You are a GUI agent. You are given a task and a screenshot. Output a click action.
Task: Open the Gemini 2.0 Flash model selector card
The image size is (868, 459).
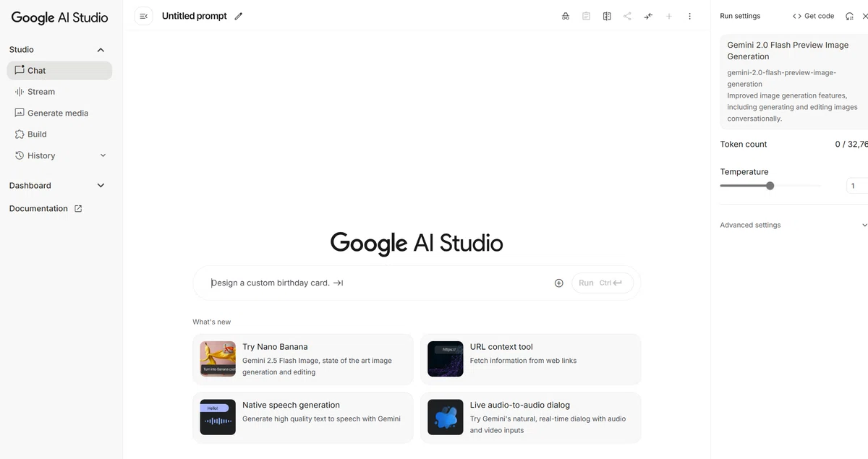tap(794, 81)
